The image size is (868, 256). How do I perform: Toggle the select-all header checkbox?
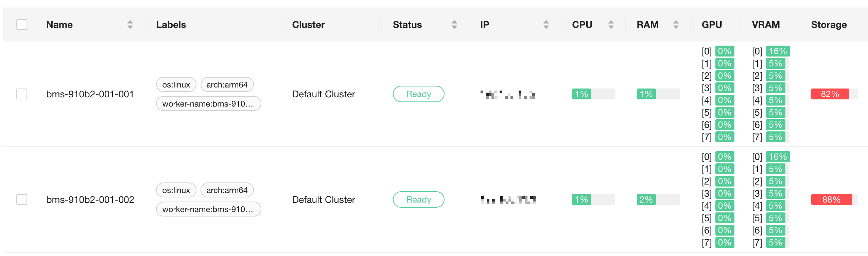tap(22, 25)
